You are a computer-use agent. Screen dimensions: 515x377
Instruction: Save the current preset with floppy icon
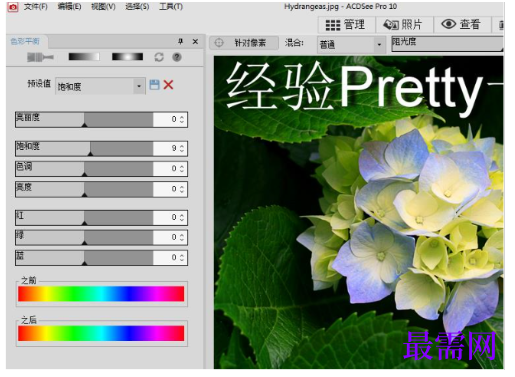[154, 85]
